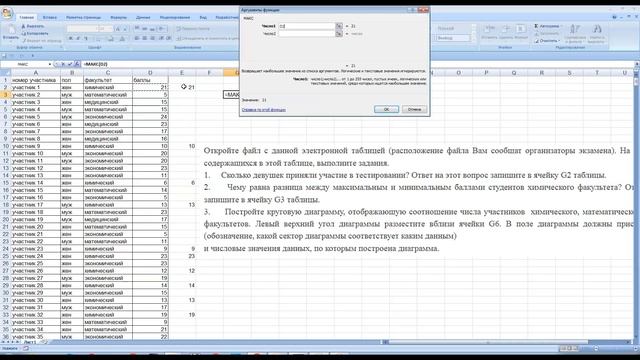640x360 pixels.
Task: Click the Число2 input field in dialog
Action: [x=307, y=34]
